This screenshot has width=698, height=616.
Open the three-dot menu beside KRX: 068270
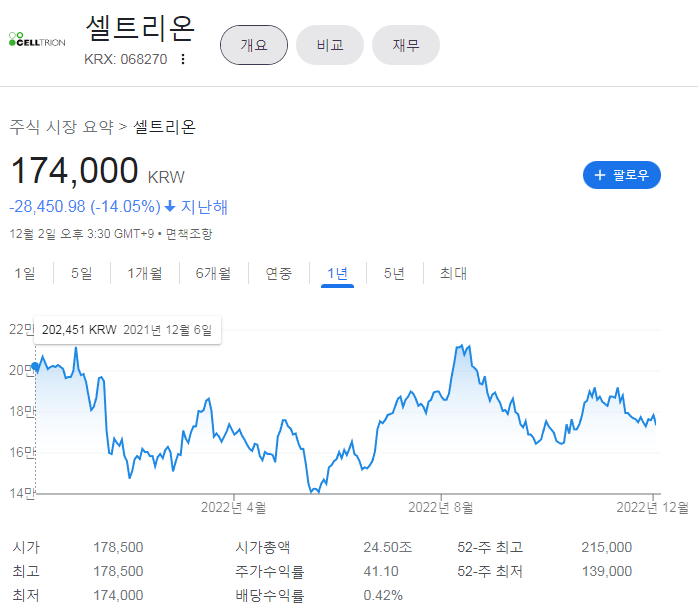pos(183,59)
